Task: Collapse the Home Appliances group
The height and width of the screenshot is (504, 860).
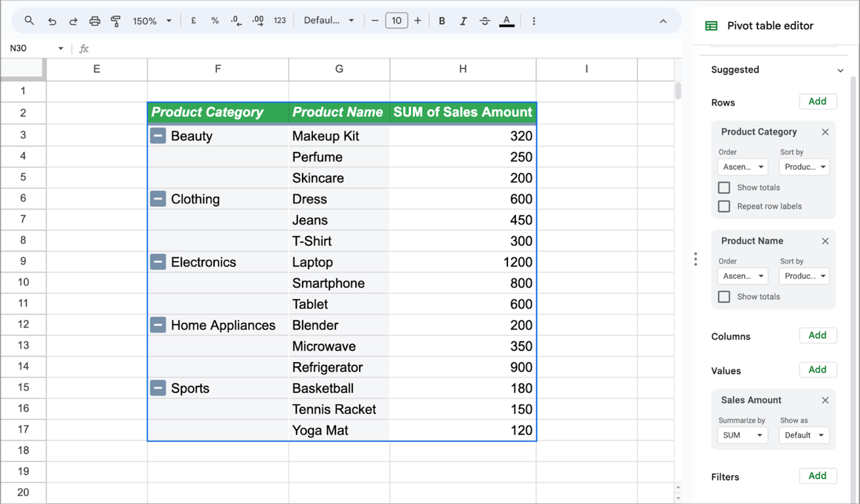Action: click(x=158, y=324)
